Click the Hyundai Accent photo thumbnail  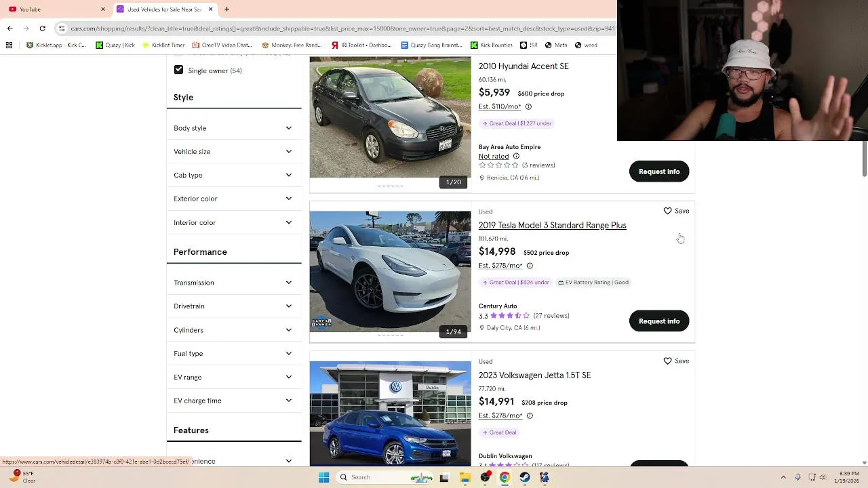(390, 117)
